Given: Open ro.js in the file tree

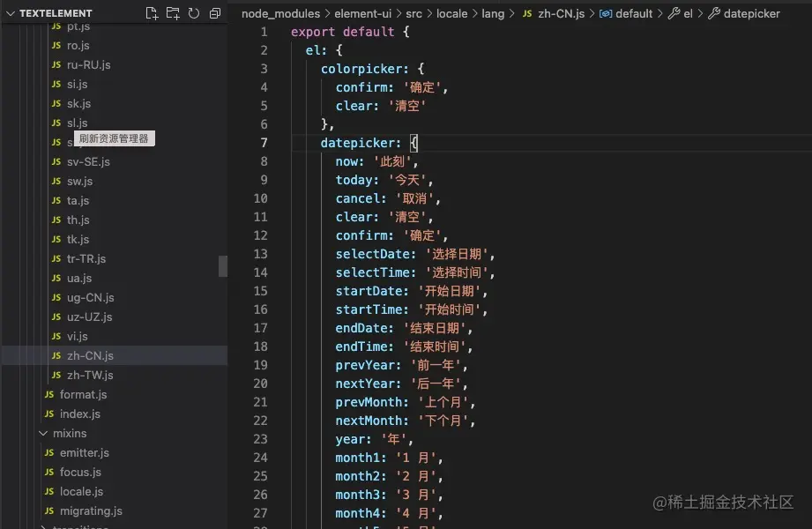Looking at the screenshot, I should coord(78,46).
